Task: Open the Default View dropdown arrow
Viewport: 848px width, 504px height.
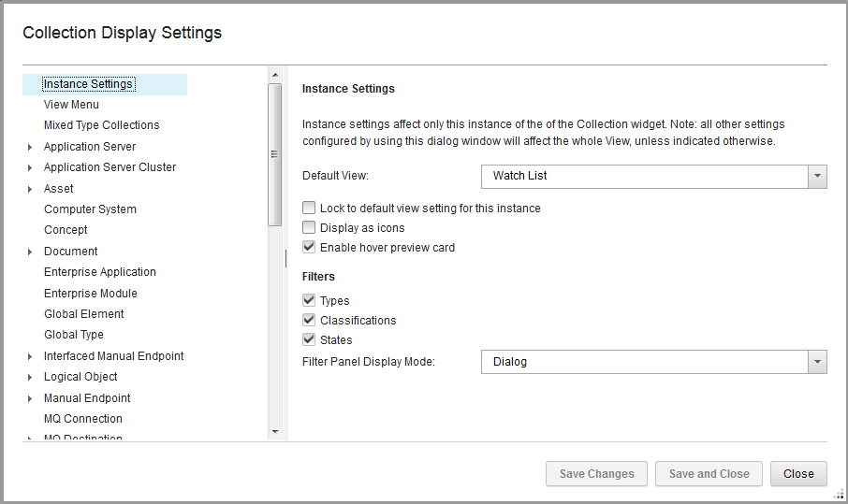Action: coord(817,177)
